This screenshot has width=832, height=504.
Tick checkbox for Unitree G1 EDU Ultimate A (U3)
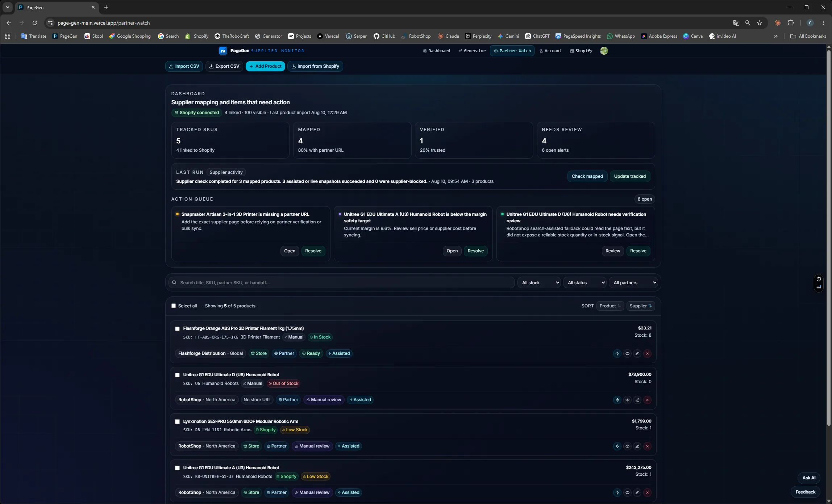tap(177, 468)
